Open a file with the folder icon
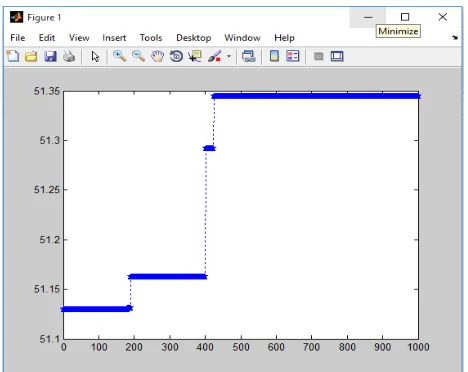The height and width of the screenshot is (372, 468). pos(31,56)
